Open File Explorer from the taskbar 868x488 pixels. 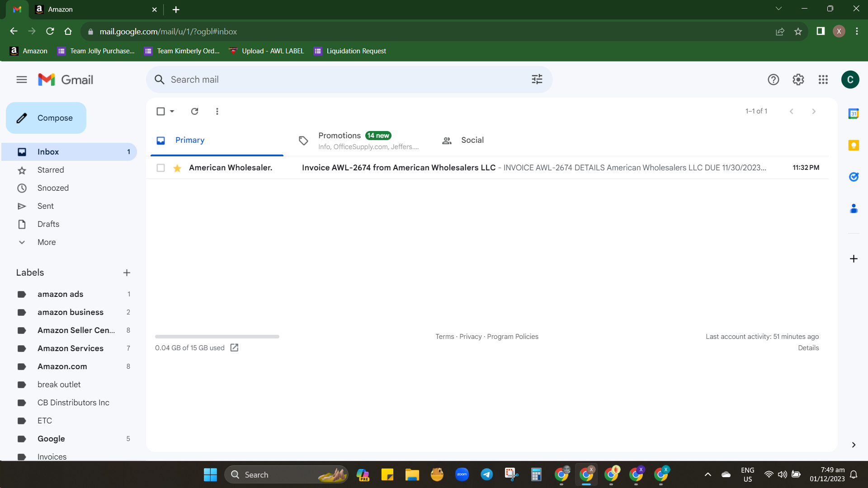[412, 474]
